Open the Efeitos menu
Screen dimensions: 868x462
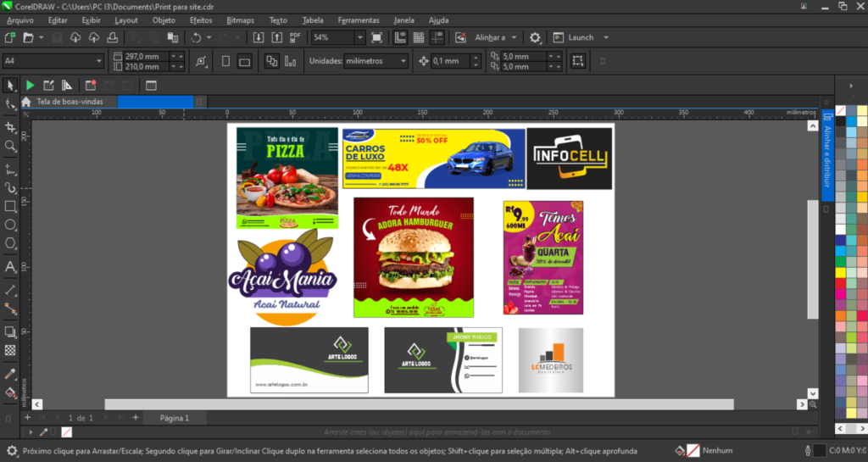coord(201,19)
